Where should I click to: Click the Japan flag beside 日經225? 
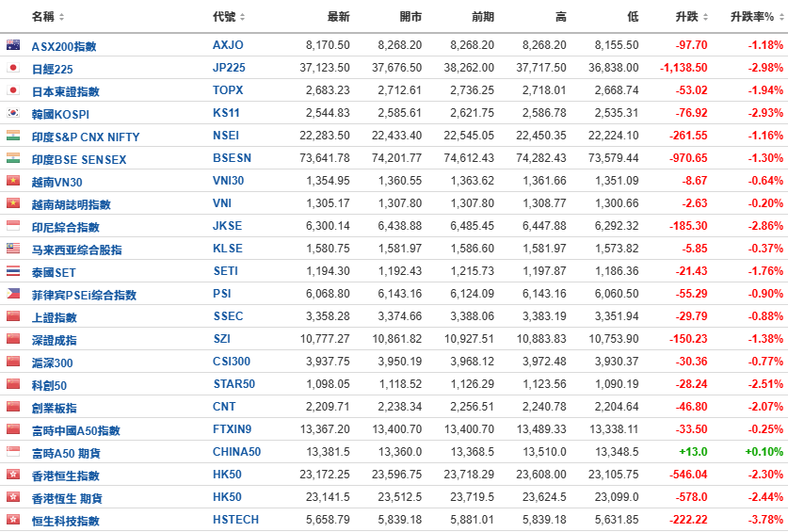pos(13,68)
